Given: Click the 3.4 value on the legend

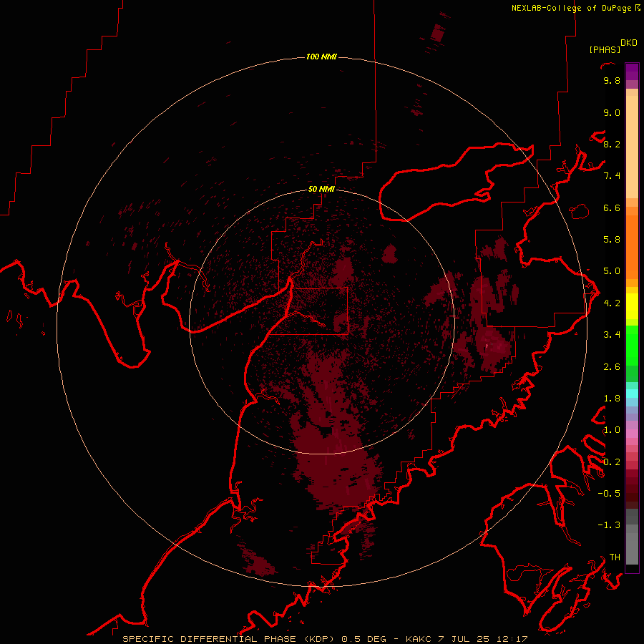Looking at the screenshot, I should [x=612, y=335].
